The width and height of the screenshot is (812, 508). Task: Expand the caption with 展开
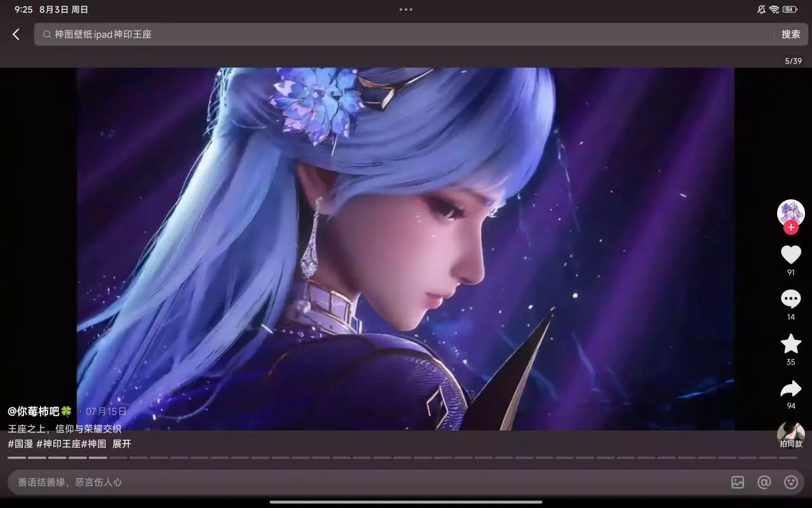click(122, 444)
